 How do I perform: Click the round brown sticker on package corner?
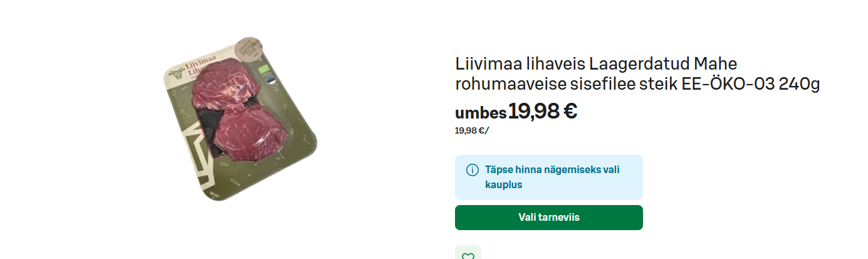pyautogui.click(x=249, y=49)
